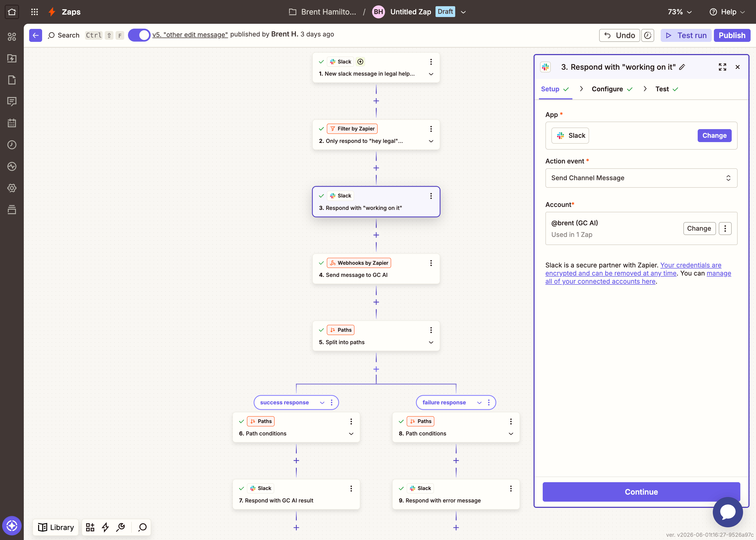
Task: Open the v5 "other edit message" link
Action: coord(190,35)
